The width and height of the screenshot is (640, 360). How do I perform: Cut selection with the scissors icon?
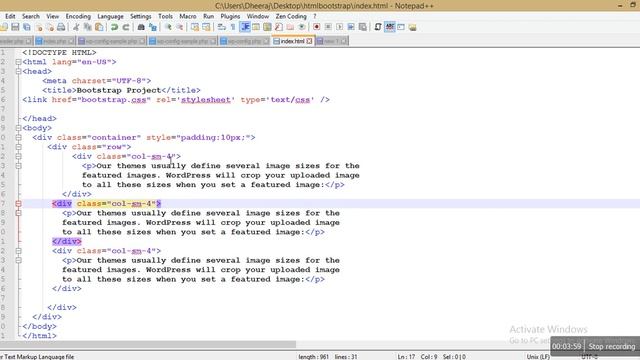tap(76, 27)
